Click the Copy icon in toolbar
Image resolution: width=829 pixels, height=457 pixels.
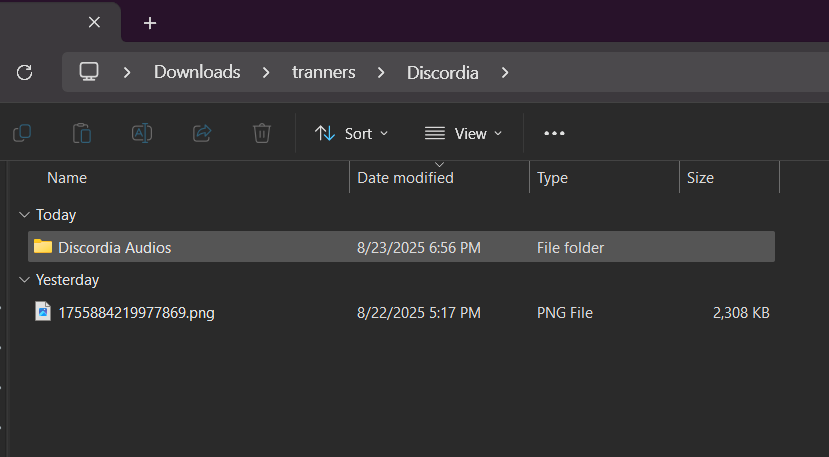click(x=22, y=133)
